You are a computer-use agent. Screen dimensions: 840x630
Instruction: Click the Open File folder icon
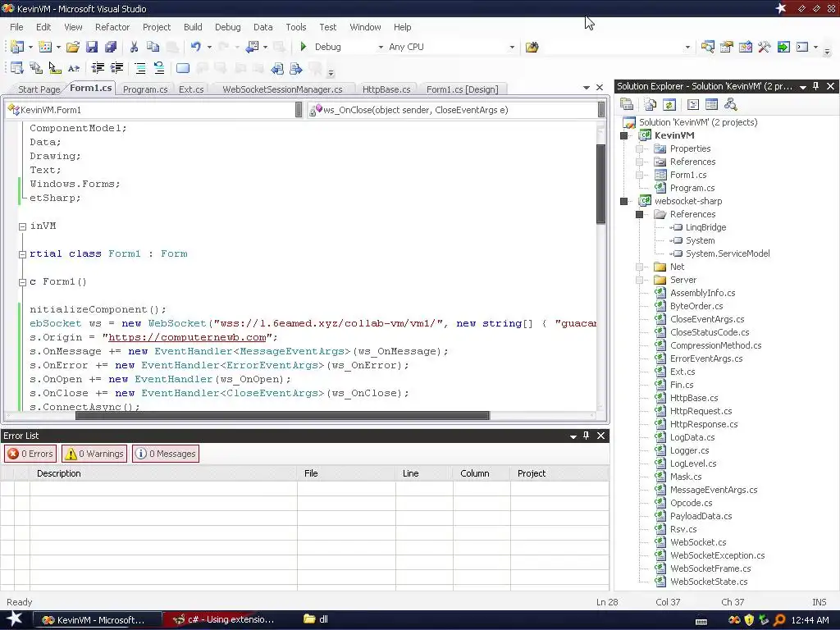(x=73, y=47)
